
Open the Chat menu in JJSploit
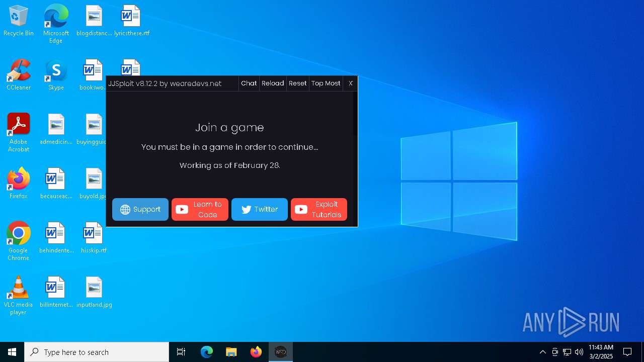pyautogui.click(x=249, y=83)
